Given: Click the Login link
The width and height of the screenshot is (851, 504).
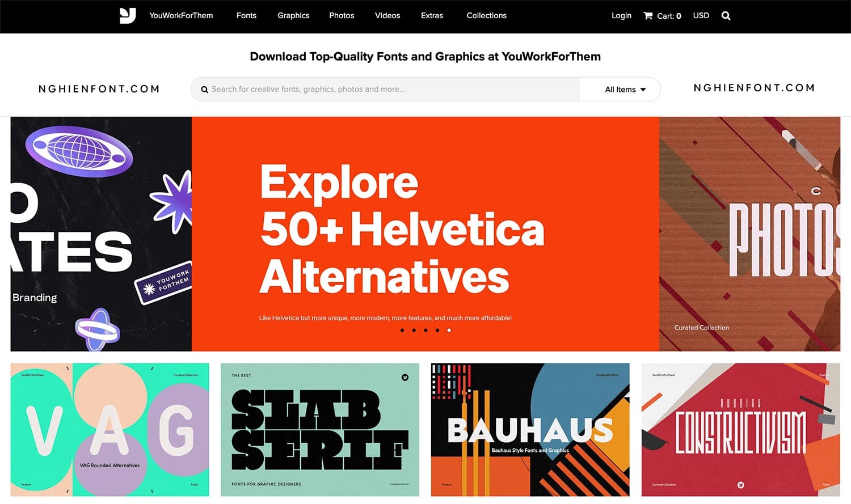Looking at the screenshot, I should (621, 15).
